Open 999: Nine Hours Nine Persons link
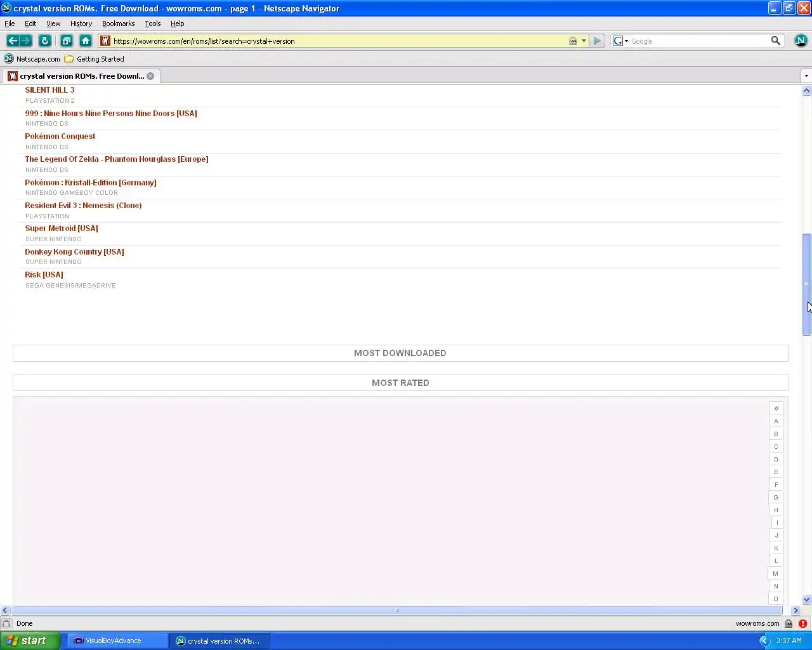812x650 pixels. point(111,114)
